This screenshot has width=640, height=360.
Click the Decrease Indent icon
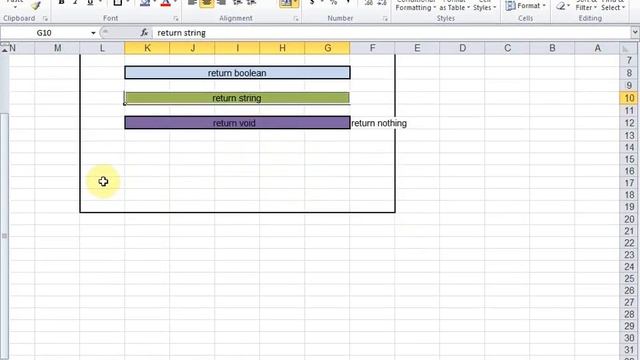237,3
